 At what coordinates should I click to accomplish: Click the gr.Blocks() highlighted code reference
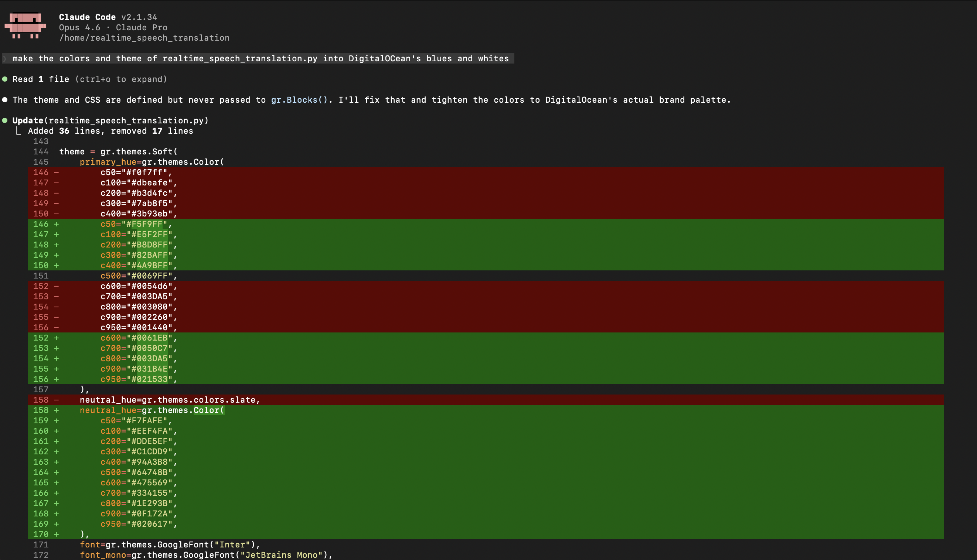coord(299,100)
